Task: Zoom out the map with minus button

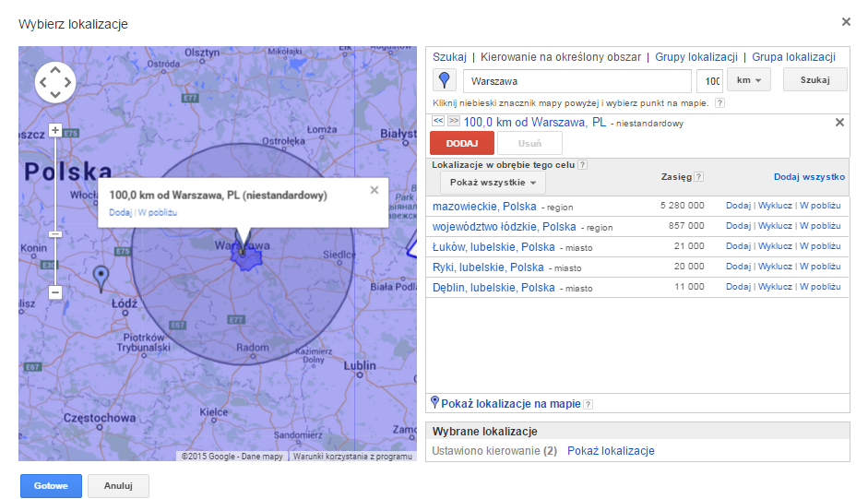Action: 55,292
